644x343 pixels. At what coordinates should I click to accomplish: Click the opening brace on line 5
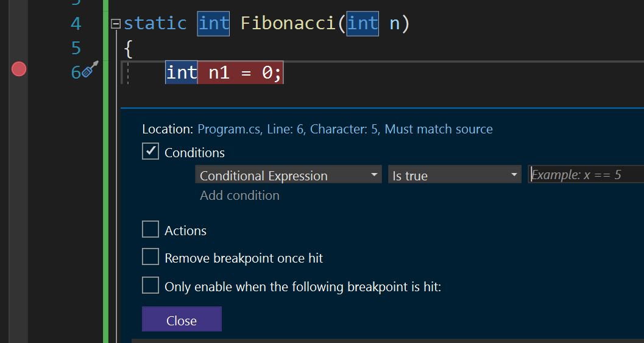pos(128,48)
